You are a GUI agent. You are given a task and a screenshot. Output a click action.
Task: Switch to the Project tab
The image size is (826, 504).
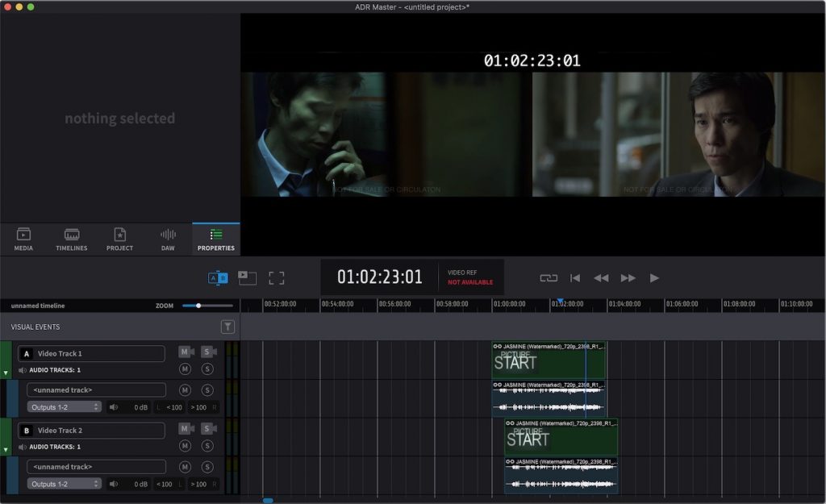[119, 239]
